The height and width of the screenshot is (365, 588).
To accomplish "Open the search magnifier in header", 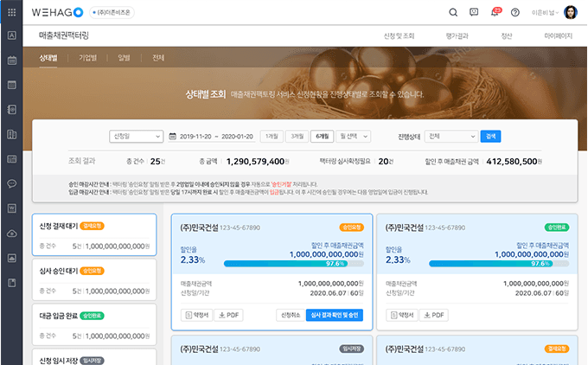I will (x=453, y=12).
